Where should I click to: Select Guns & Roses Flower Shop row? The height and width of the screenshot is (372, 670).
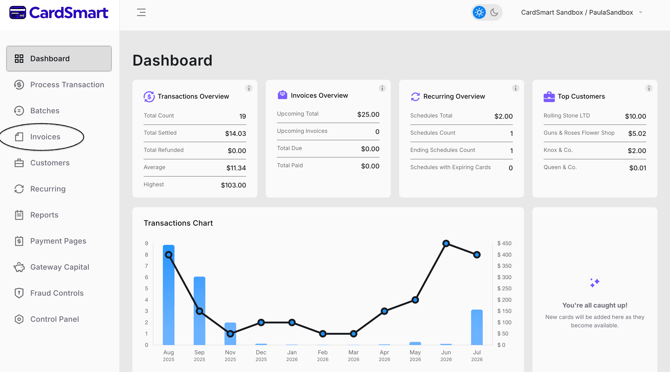594,133
